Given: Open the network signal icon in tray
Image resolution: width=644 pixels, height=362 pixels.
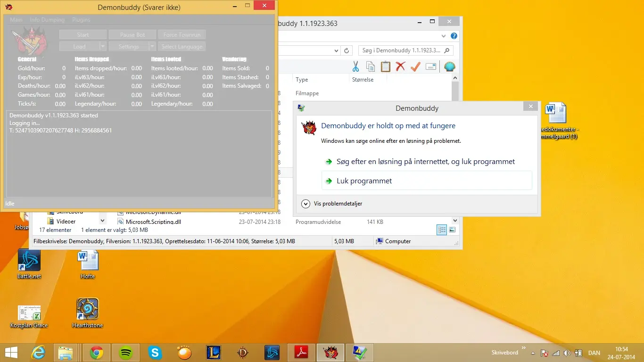Looking at the screenshot, I should point(555,353).
